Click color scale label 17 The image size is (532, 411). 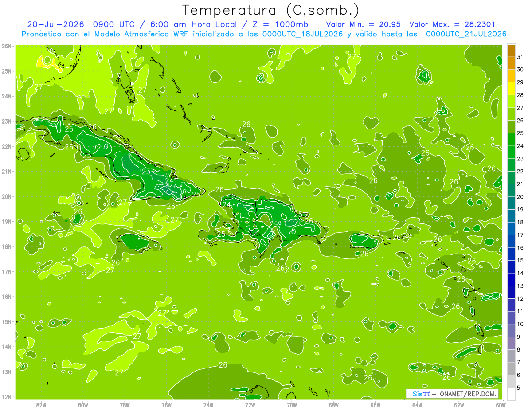coord(520,235)
